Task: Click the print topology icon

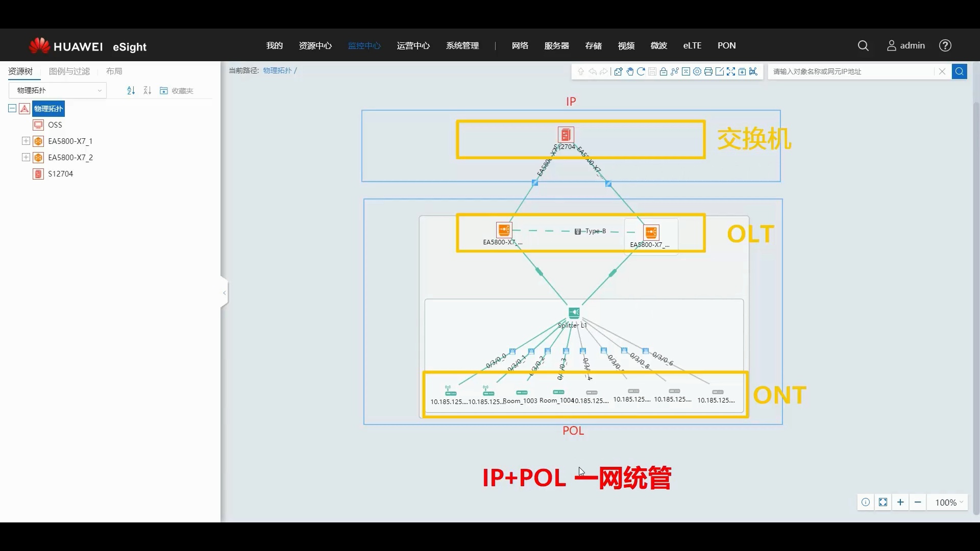Action: coord(708,71)
